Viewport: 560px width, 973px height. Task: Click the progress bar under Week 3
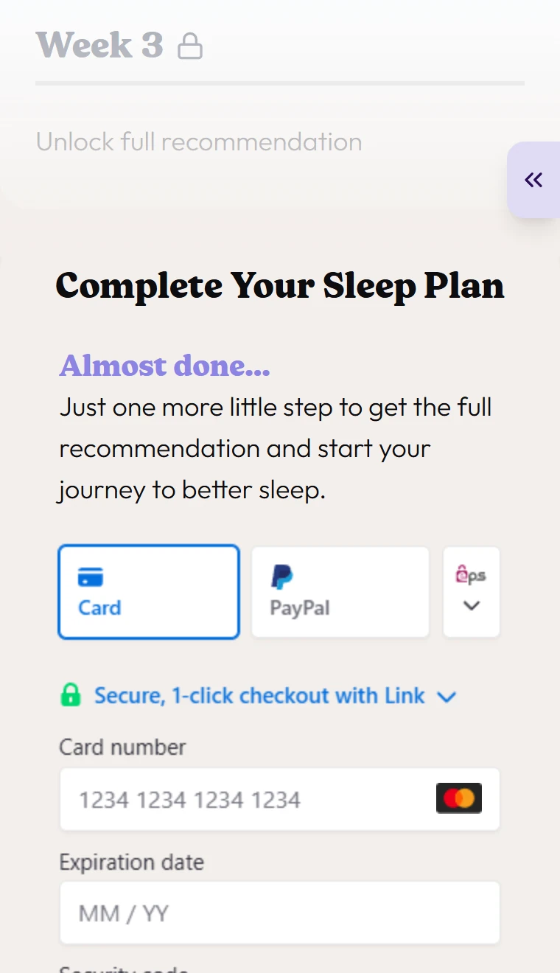pos(280,83)
